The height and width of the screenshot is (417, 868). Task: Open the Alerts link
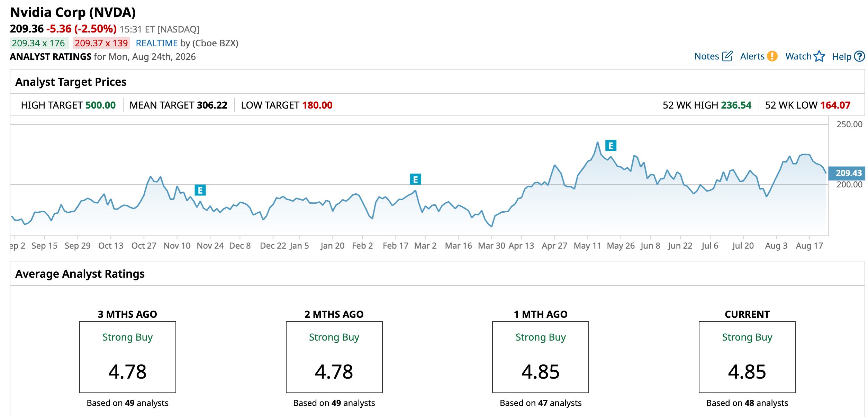point(752,56)
